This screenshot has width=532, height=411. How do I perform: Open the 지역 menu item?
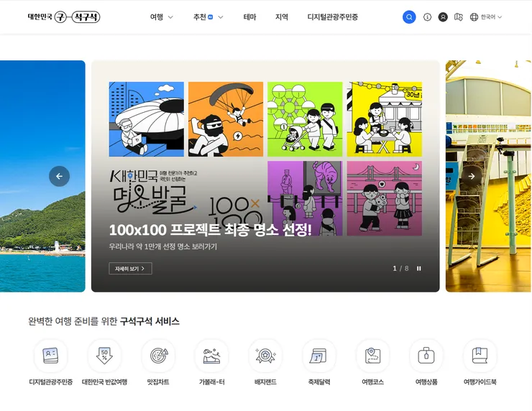pyautogui.click(x=282, y=17)
